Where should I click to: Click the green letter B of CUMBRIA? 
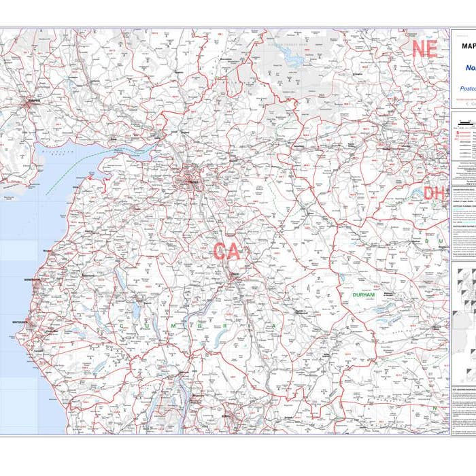coord(200,326)
